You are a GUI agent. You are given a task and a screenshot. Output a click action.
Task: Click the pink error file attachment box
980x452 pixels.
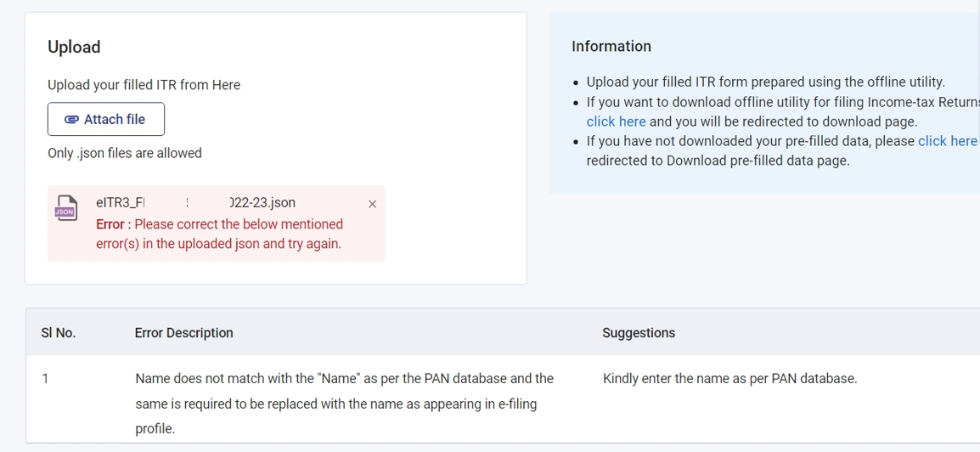217,223
